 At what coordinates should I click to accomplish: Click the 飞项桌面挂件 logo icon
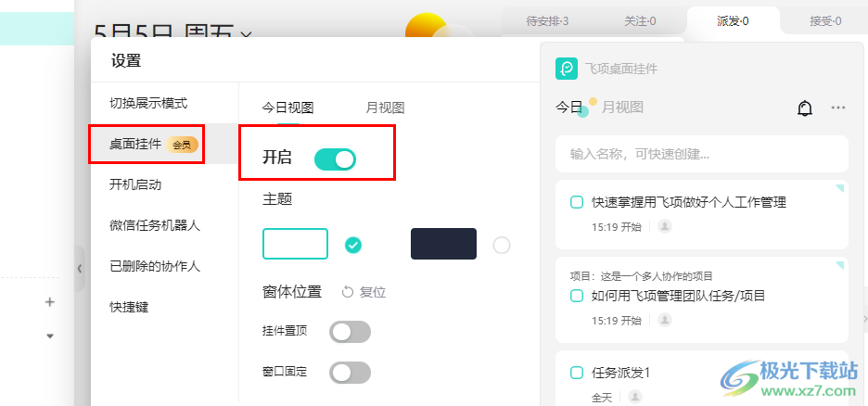click(567, 69)
